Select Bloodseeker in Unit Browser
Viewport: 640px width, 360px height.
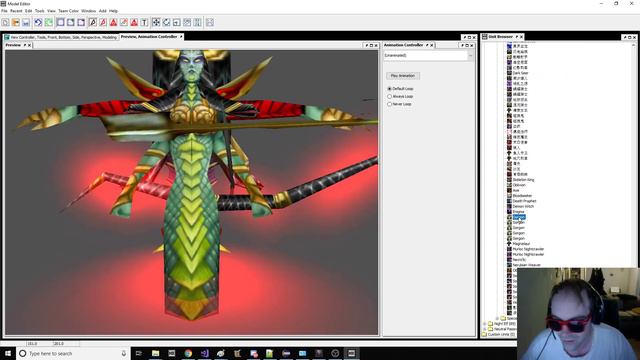[522, 196]
